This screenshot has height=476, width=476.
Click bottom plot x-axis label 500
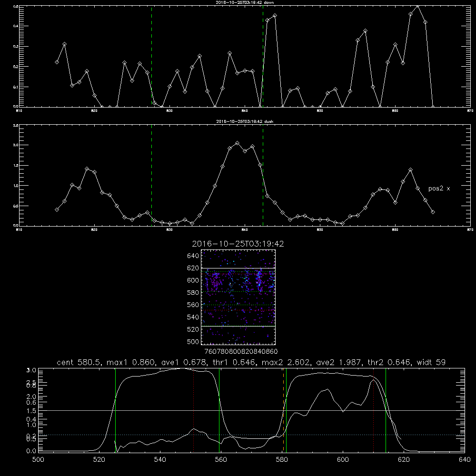point(38,460)
